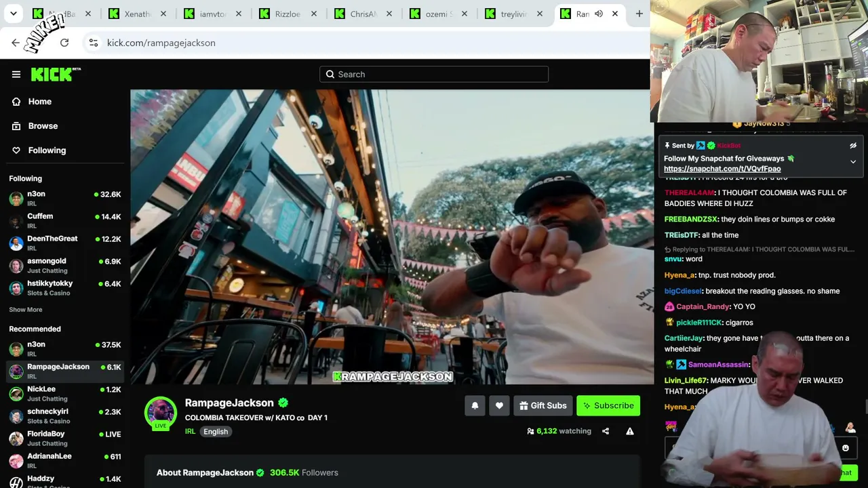Click the Subscribe button
This screenshot has height=488, width=868.
click(x=608, y=406)
